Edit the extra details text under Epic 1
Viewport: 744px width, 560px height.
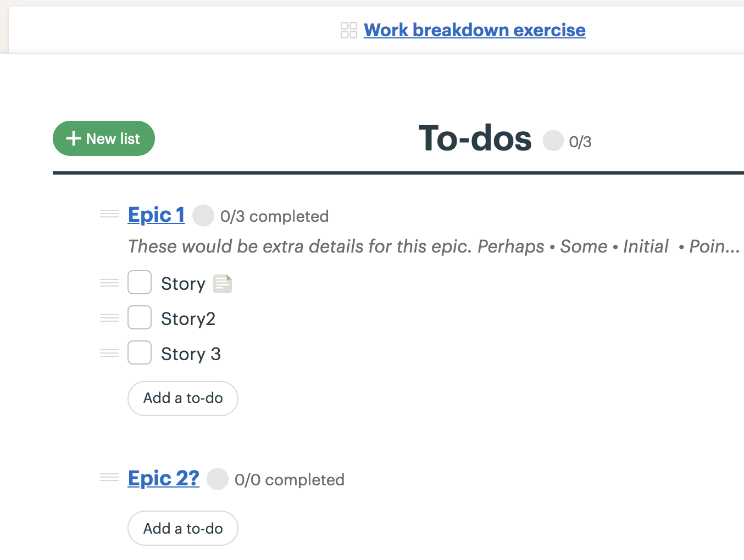point(385,247)
